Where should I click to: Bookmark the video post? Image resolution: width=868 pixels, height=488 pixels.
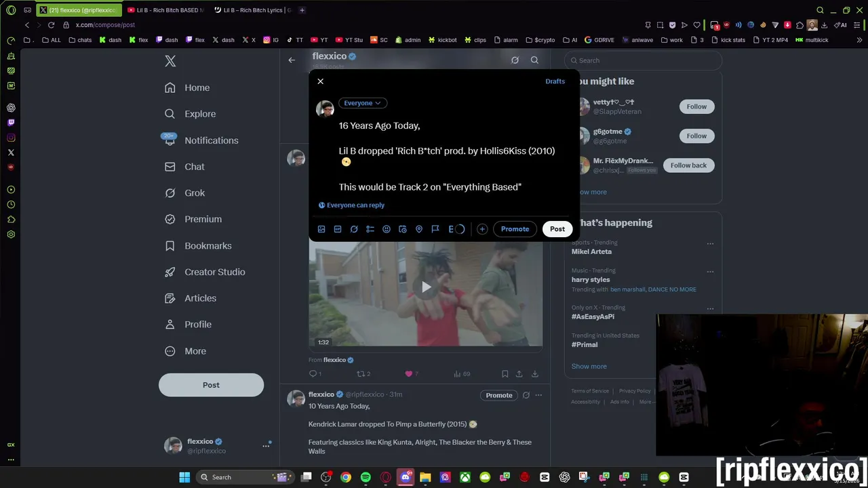coord(505,374)
